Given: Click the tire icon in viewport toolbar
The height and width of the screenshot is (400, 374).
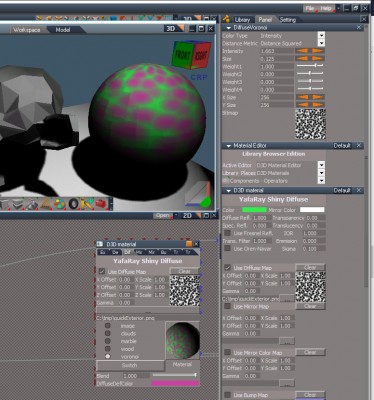Looking at the screenshot, I should coord(73,204).
